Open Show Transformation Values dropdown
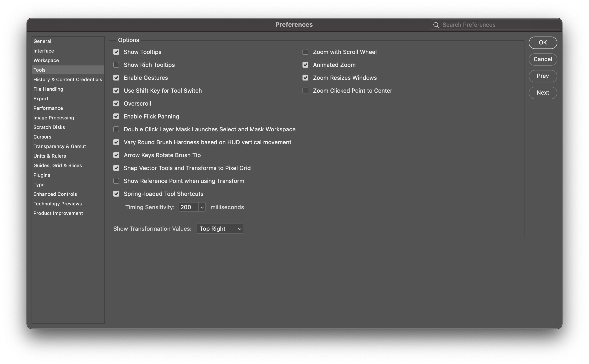The width and height of the screenshot is (589, 364). click(x=219, y=229)
